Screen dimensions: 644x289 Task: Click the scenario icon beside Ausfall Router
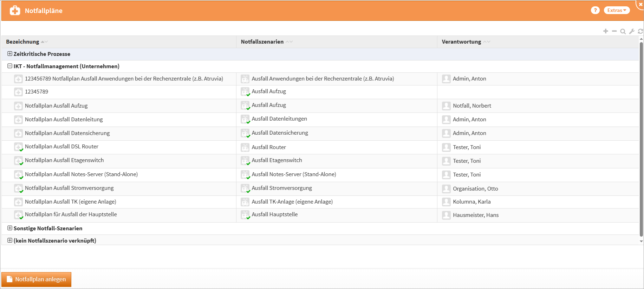point(245,147)
